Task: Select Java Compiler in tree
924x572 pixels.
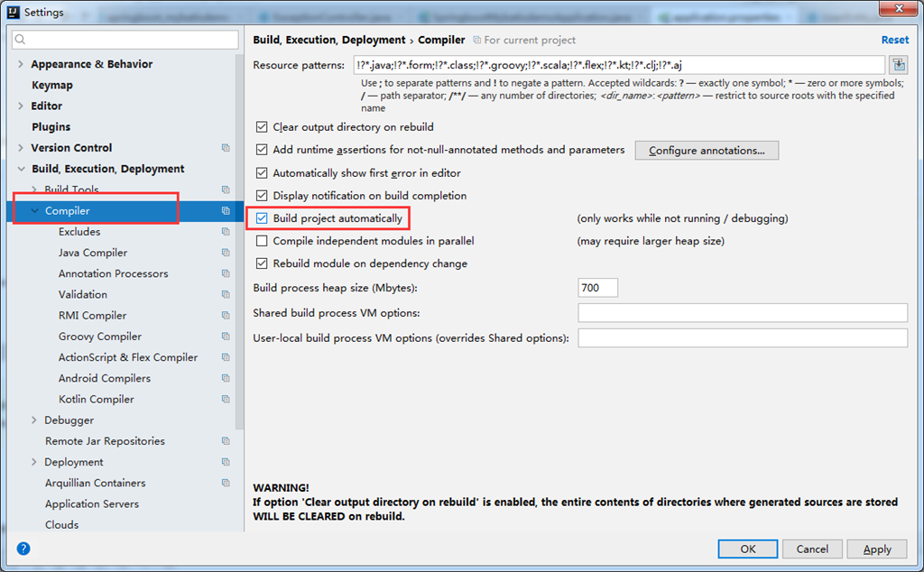Action: tap(93, 253)
